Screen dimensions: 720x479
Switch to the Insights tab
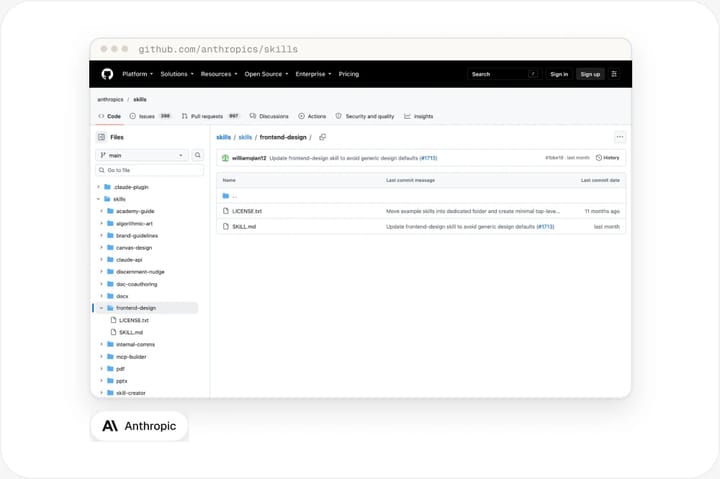pyautogui.click(x=418, y=116)
